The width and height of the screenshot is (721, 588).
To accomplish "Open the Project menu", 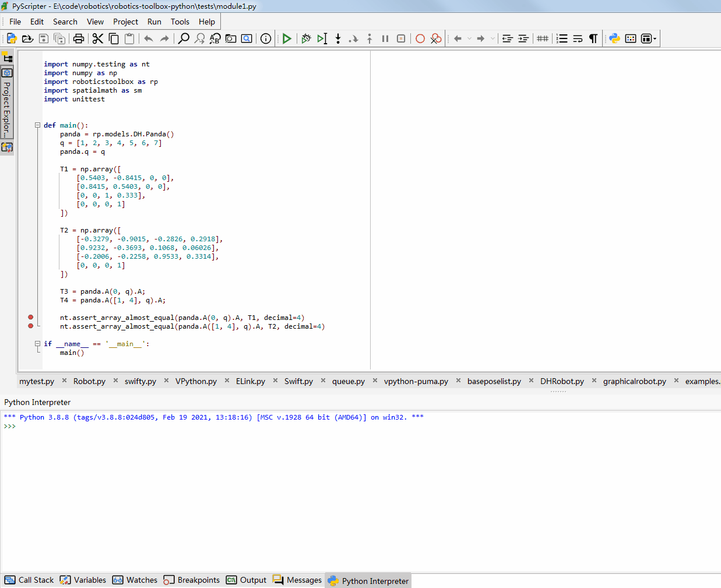I will (x=125, y=22).
